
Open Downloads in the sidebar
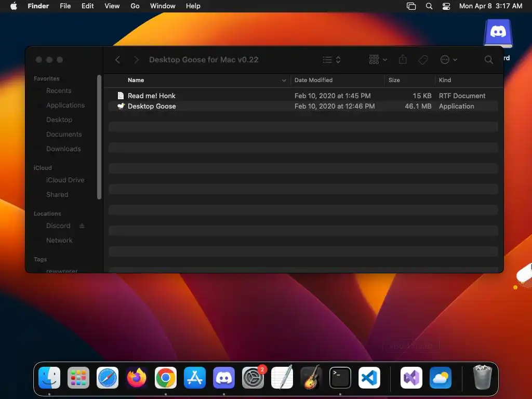pos(63,149)
